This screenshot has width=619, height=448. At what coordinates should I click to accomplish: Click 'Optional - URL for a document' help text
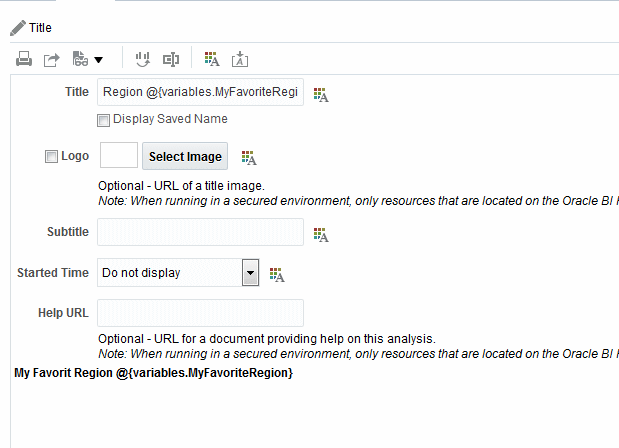click(267, 339)
